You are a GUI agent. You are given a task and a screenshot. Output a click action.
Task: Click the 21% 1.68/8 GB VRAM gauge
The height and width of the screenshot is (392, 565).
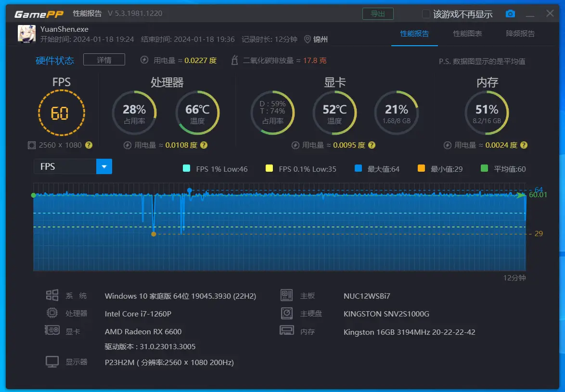tap(397, 113)
